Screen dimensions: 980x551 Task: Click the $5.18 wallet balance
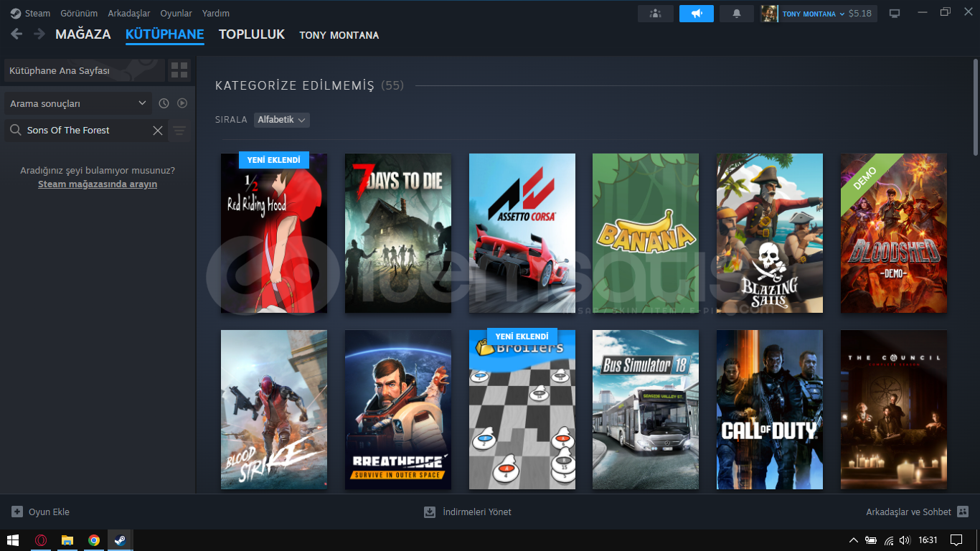tap(860, 14)
